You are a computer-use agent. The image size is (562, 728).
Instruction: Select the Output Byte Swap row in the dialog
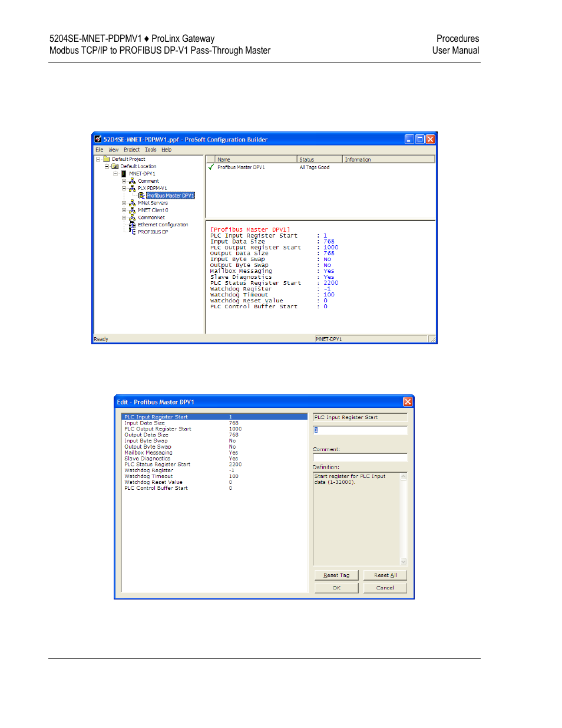214,446
